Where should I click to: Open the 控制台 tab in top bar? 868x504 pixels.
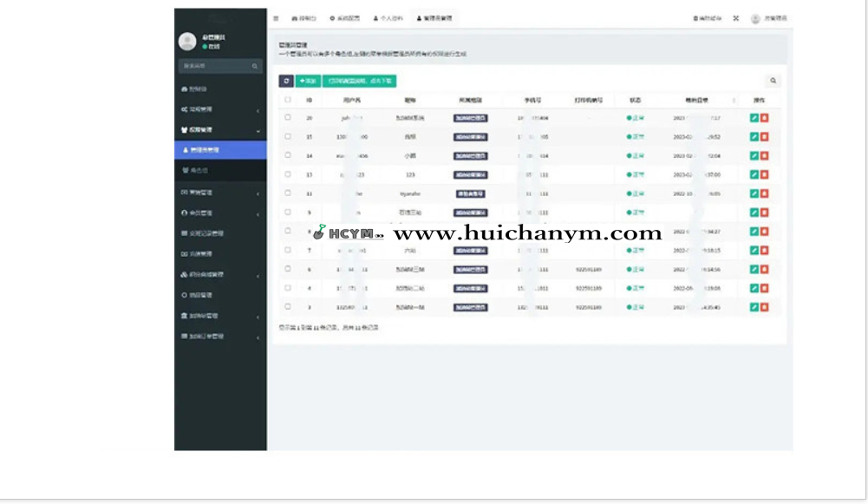coord(303,18)
